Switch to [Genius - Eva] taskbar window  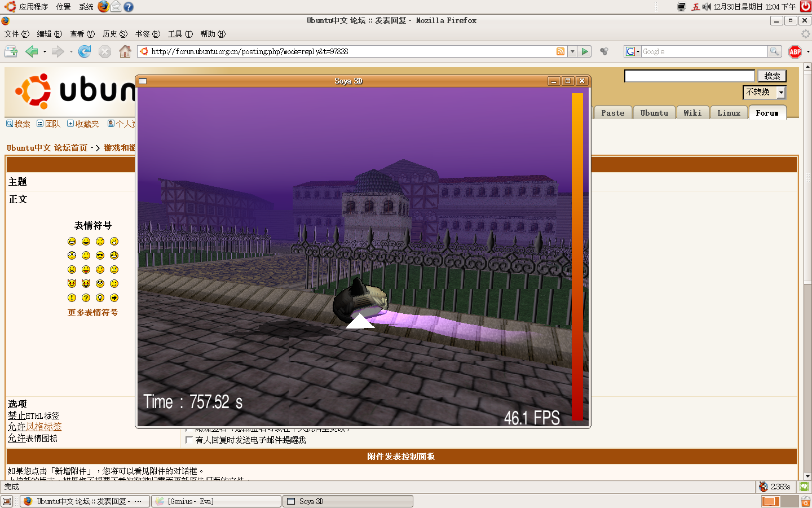click(x=217, y=501)
